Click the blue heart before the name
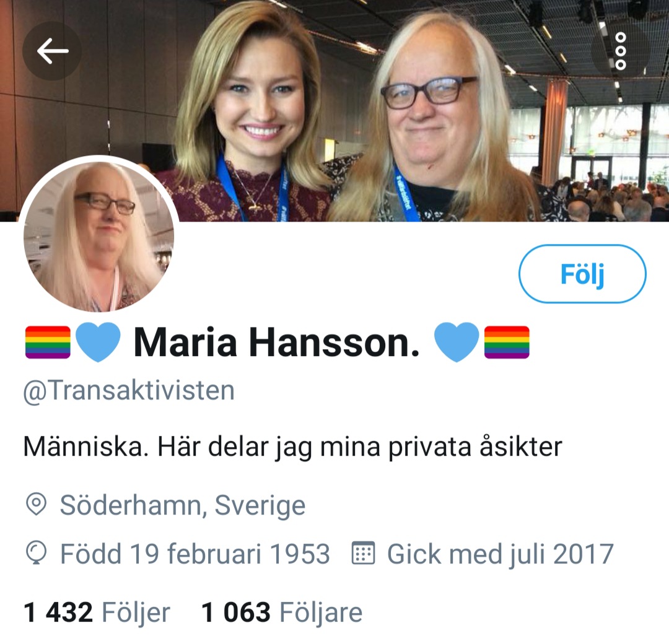The image size is (669, 644). pos(98,342)
